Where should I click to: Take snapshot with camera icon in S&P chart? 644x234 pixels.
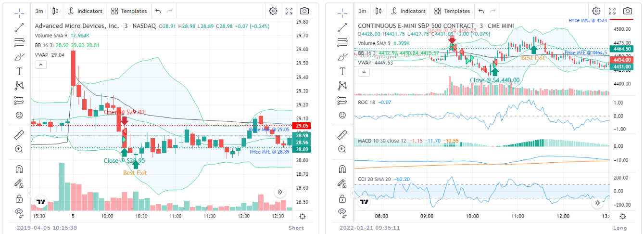627,11
